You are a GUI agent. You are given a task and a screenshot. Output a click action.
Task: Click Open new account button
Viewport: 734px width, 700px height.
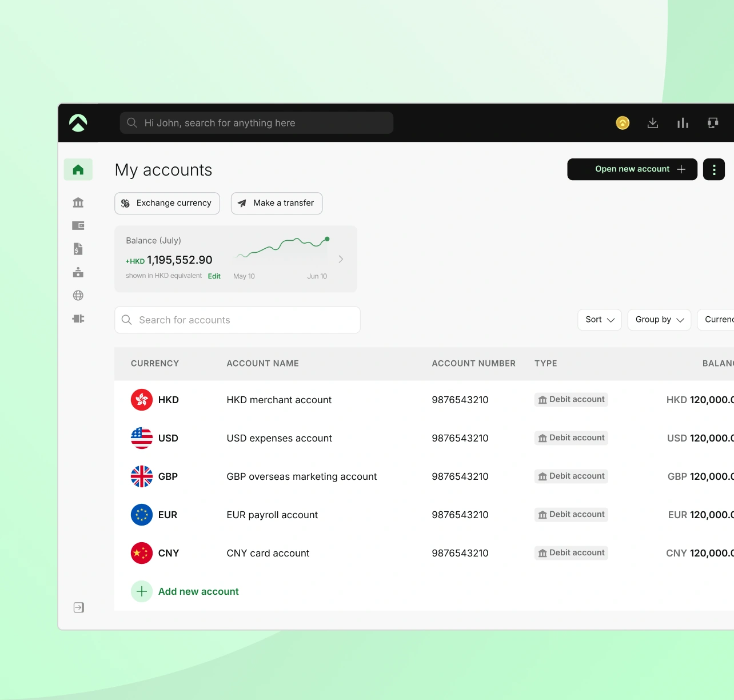click(x=632, y=169)
